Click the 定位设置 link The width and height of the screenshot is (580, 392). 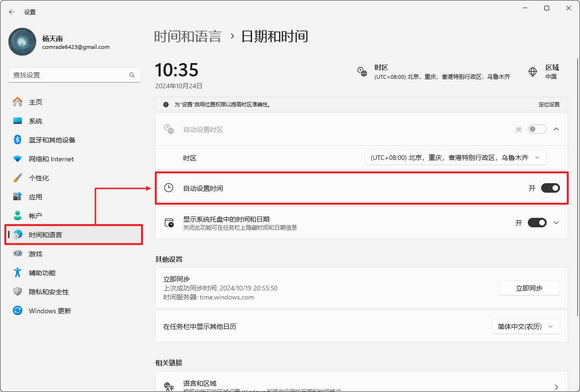click(x=549, y=104)
